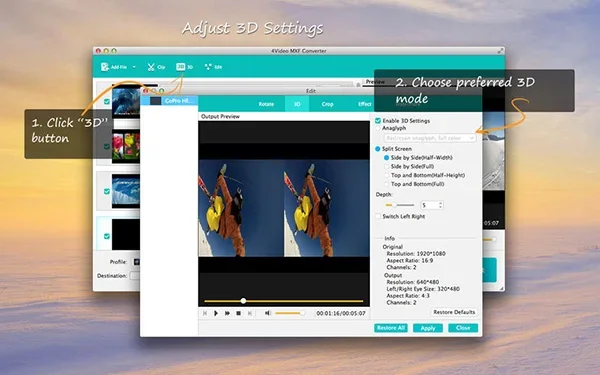Screen dimensions: 600x375
Task: Open the Red/cyan anaglyph mode dropdown
Action: tap(430, 138)
